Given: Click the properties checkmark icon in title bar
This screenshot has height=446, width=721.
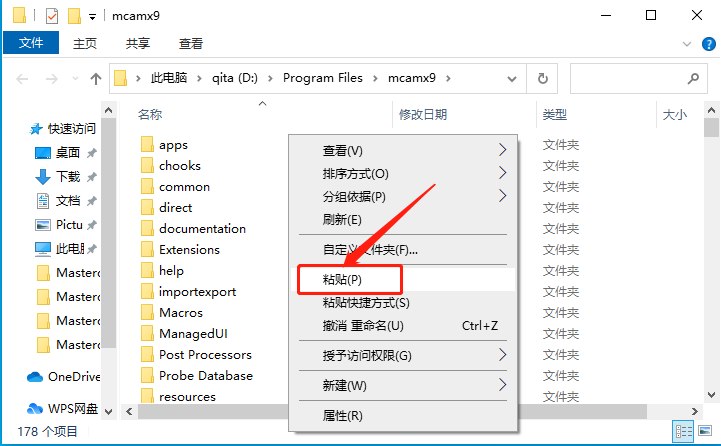Looking at the screenshot, I should [52, 16].
